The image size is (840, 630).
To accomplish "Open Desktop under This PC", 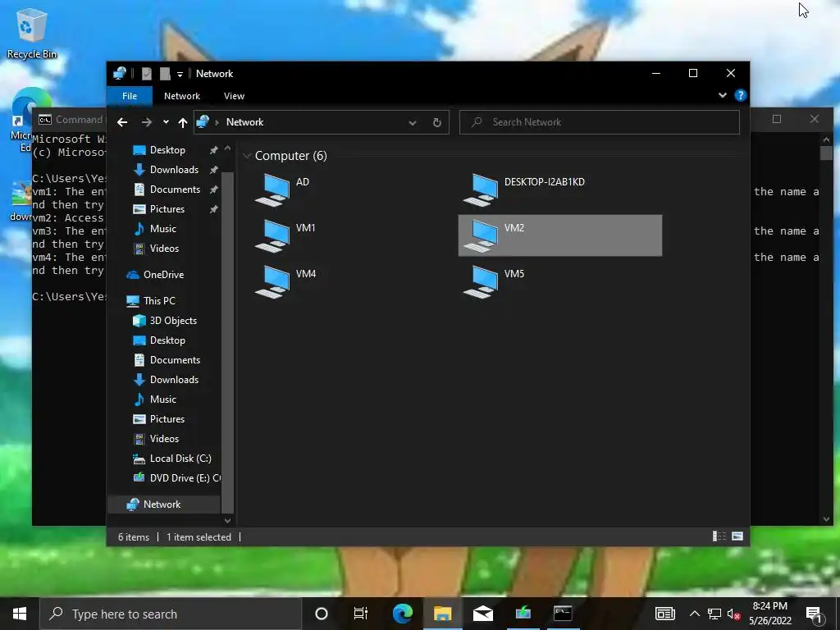I will 167,340.
